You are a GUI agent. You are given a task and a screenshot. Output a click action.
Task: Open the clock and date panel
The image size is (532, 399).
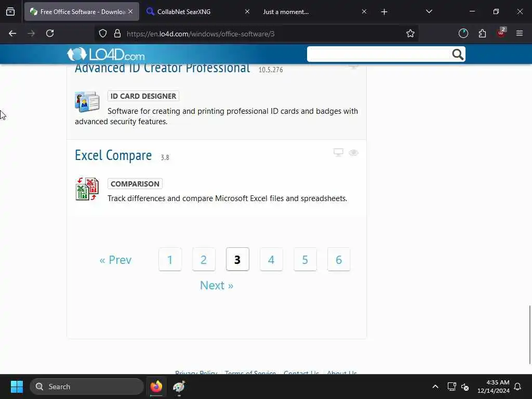pyautogui.click(x=494, y=387)
